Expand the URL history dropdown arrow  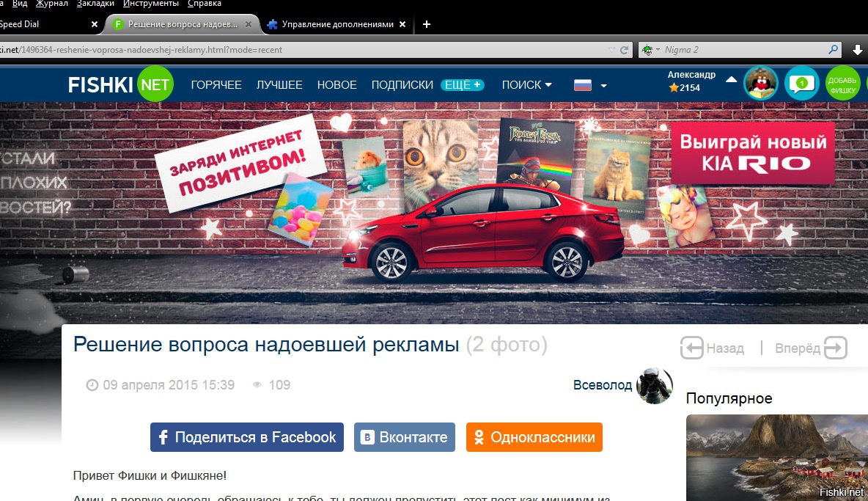pos(611,50)
